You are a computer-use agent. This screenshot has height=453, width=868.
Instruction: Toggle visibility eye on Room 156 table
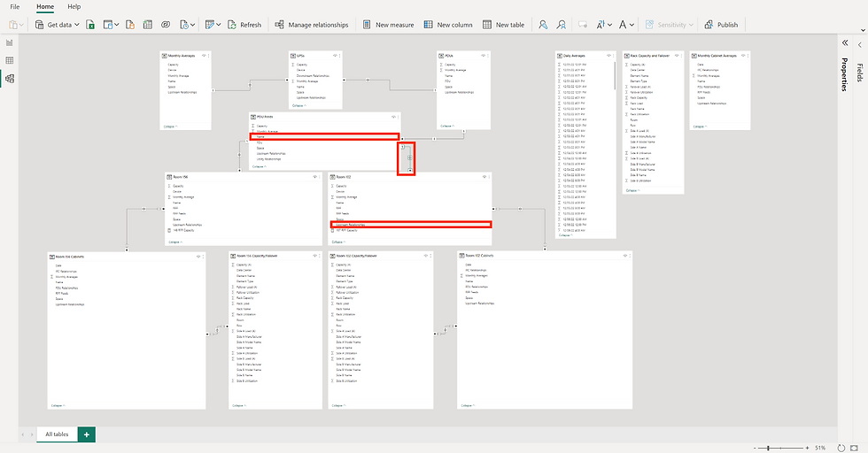(315, 177)
